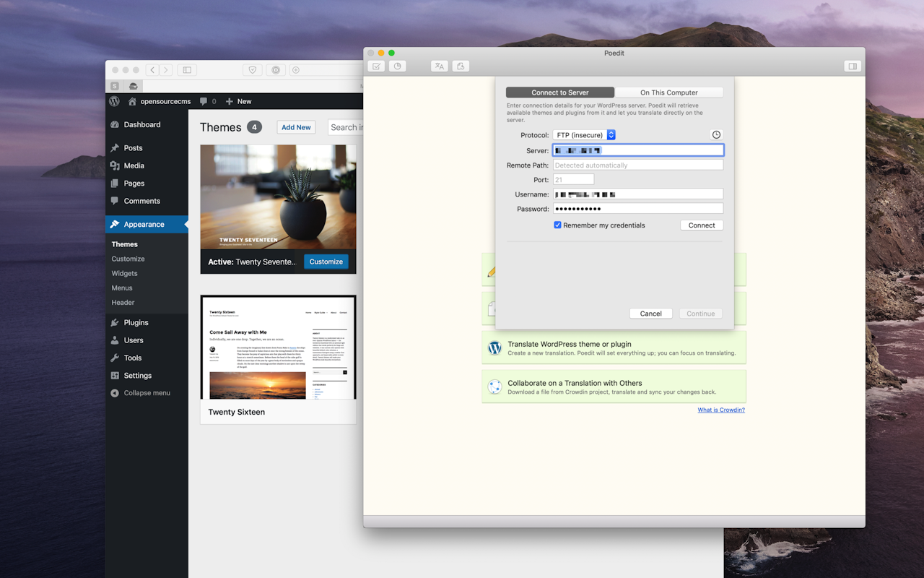The height and width of the screenshot is (578, 924).
Task: Uncheck Remember my credentials checkbox
Action: (x=557, y=225)
